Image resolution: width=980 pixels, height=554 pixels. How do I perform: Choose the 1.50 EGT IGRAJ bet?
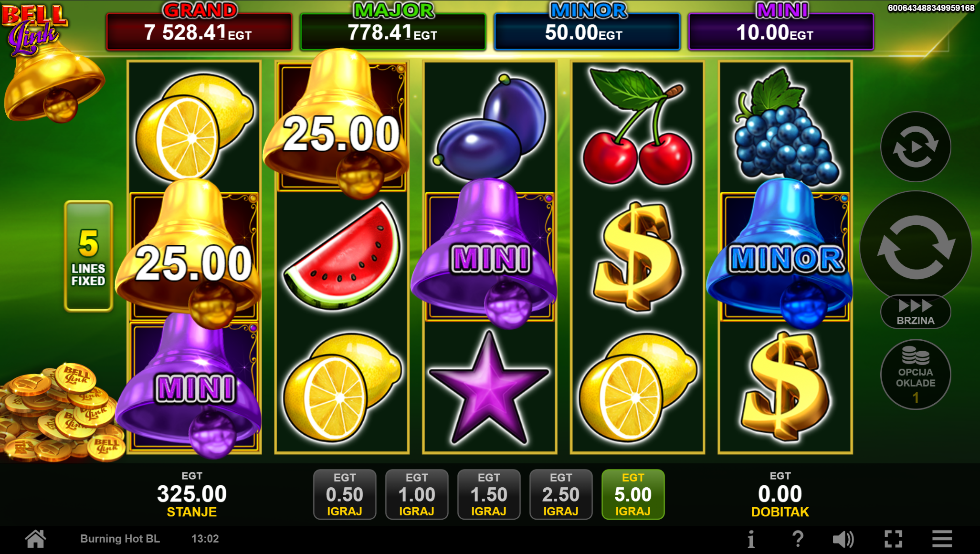(x=489, y=494)
